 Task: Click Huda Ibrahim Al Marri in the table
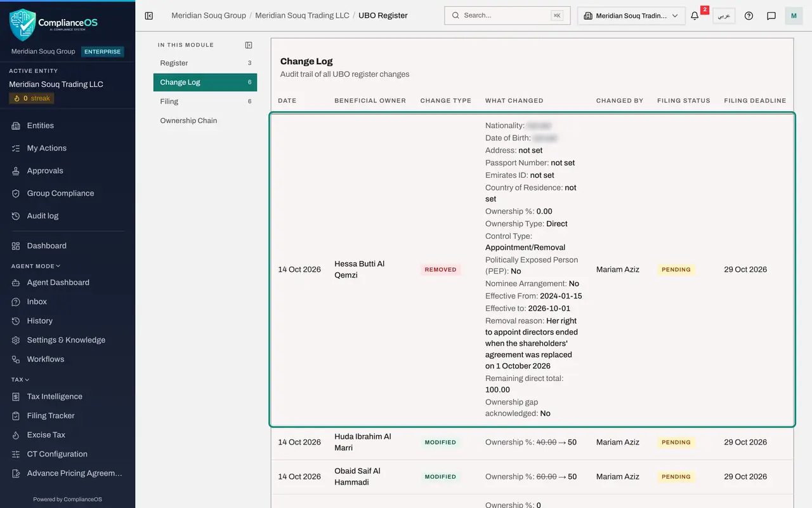(363, 442)
